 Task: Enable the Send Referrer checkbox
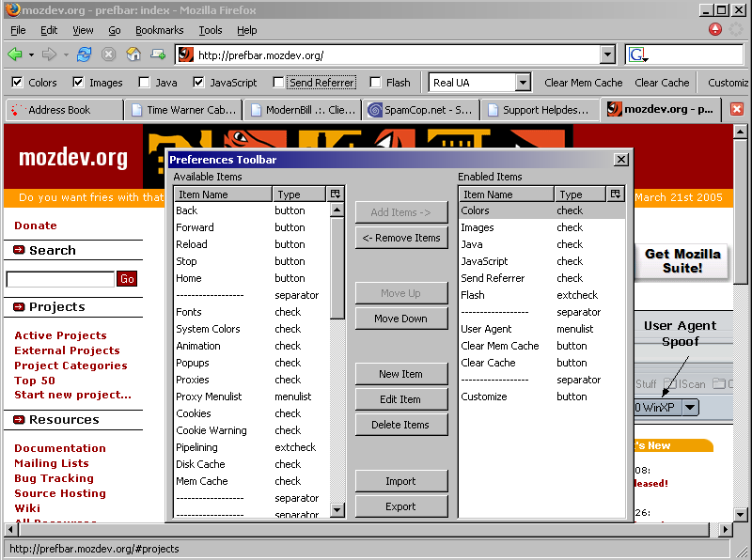point(278,83)
